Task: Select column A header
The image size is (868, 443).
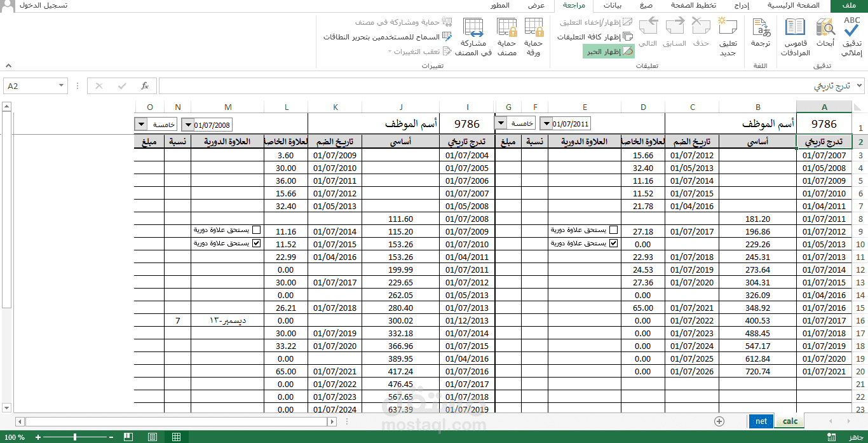Action: tap(824, 107)
